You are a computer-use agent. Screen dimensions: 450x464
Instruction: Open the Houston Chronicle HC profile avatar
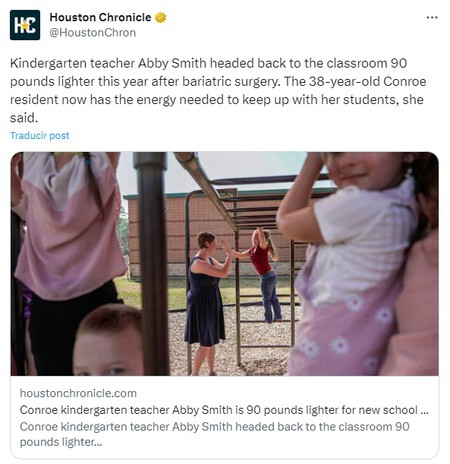25,25
